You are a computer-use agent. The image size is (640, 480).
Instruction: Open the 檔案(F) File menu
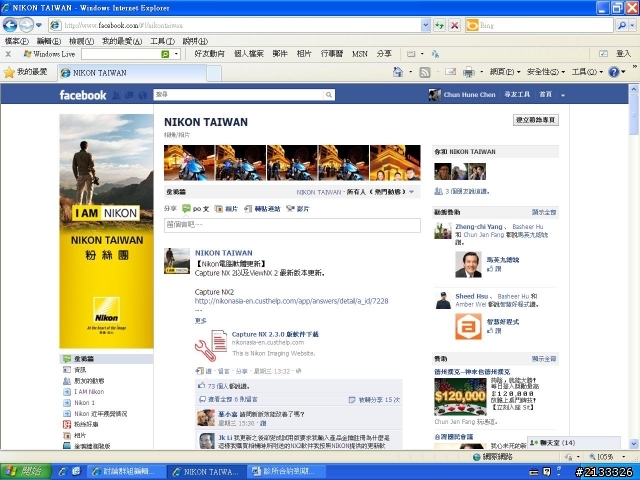[x=16, y=41]
